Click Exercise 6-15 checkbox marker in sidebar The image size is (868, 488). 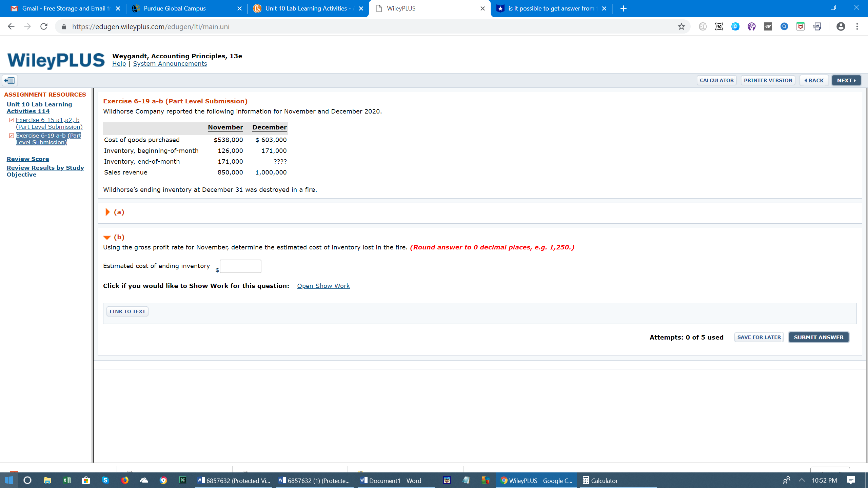pyautogui.click(x=12, y=120)
